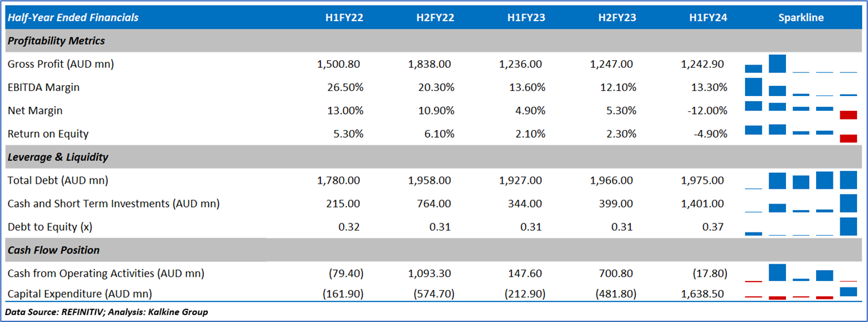Select the Leverage & Liquidity section header
868x322 pixels.
58,157
